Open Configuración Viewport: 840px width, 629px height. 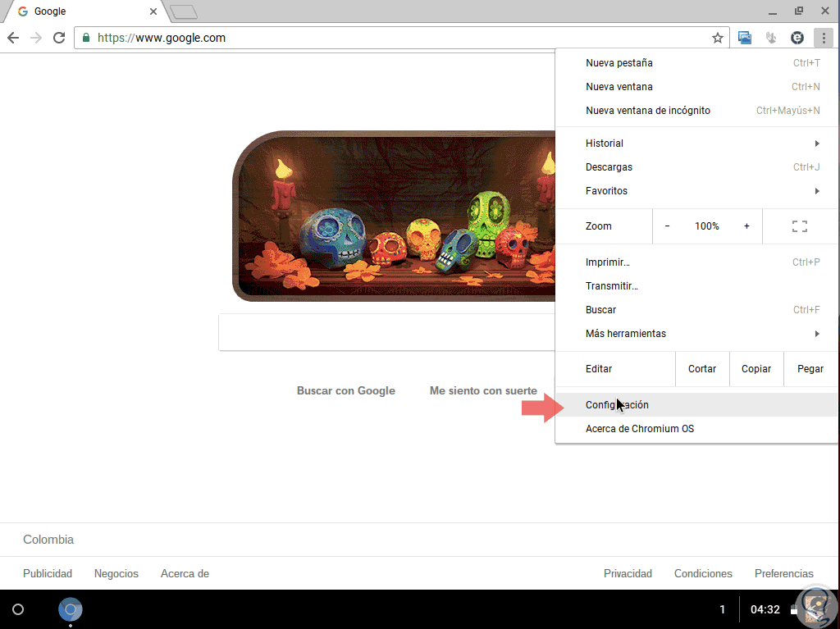pyautogui.click(x=696, y=404)
